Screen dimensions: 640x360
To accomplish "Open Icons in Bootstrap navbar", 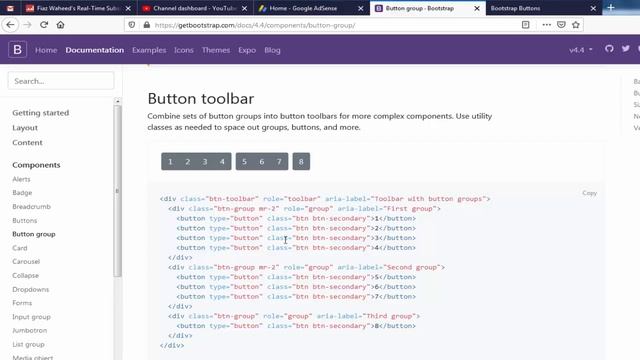I will [x=184, y=50].
